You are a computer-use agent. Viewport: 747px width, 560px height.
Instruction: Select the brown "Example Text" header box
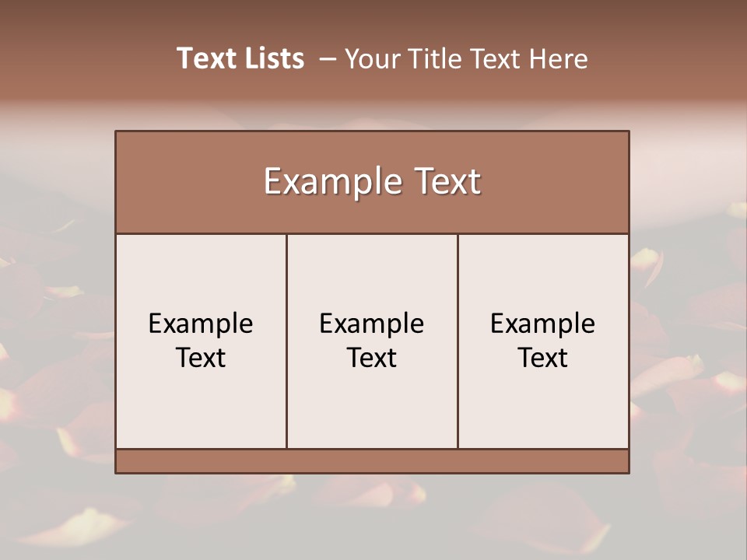click(x=372, y=182)
